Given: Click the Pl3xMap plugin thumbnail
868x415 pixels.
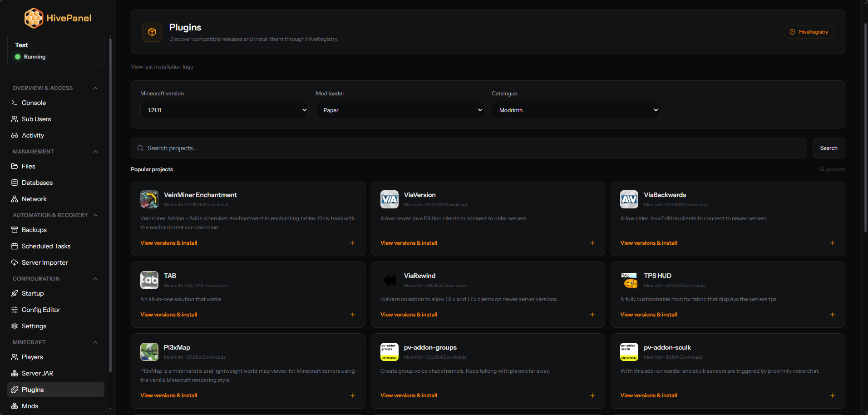Looking at the screenshot, I should click(149, 352).
